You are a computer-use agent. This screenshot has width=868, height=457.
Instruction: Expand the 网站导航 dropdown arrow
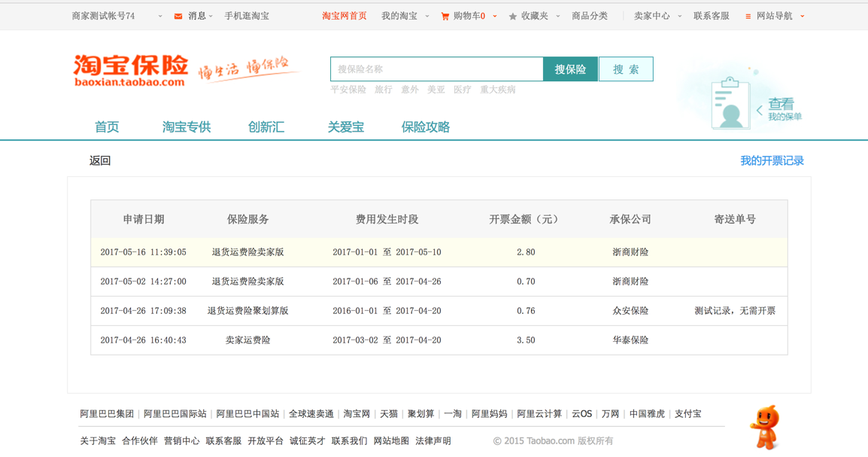click(x=802, y=16)
